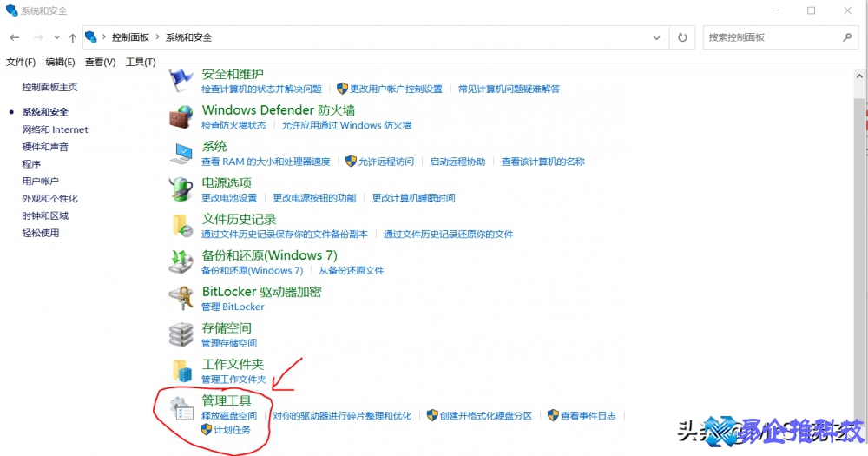Click the BitLocker lock and keys icon
The image size is (868, 456).
point(181,298)
